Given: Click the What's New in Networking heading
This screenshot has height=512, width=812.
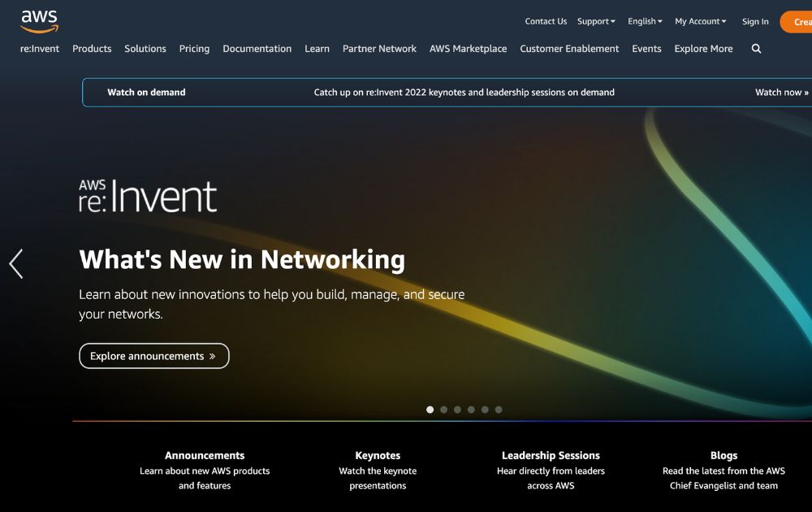Looking at the screenshot, I should 242,259.
